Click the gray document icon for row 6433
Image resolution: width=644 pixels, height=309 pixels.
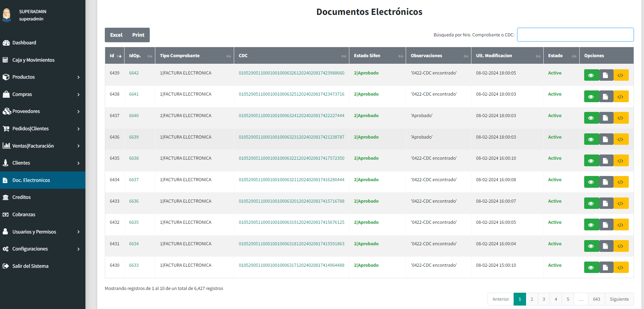tap(606, 203)
